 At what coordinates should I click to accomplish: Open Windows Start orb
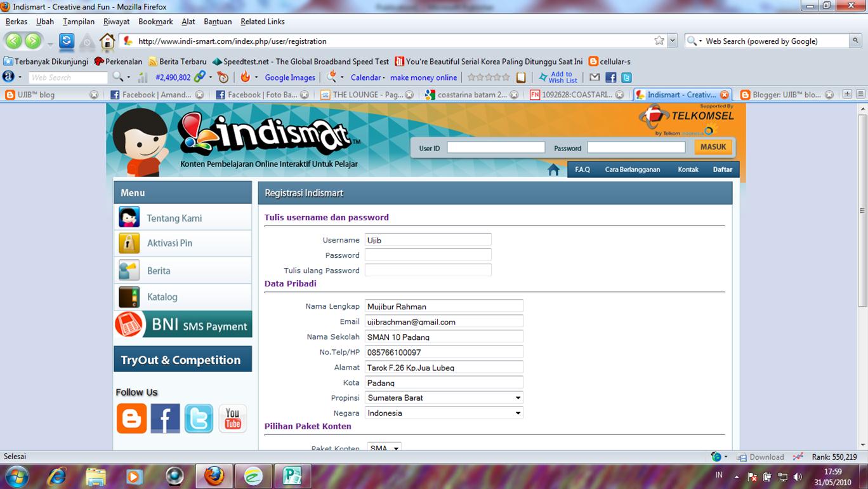pos(16,476)
